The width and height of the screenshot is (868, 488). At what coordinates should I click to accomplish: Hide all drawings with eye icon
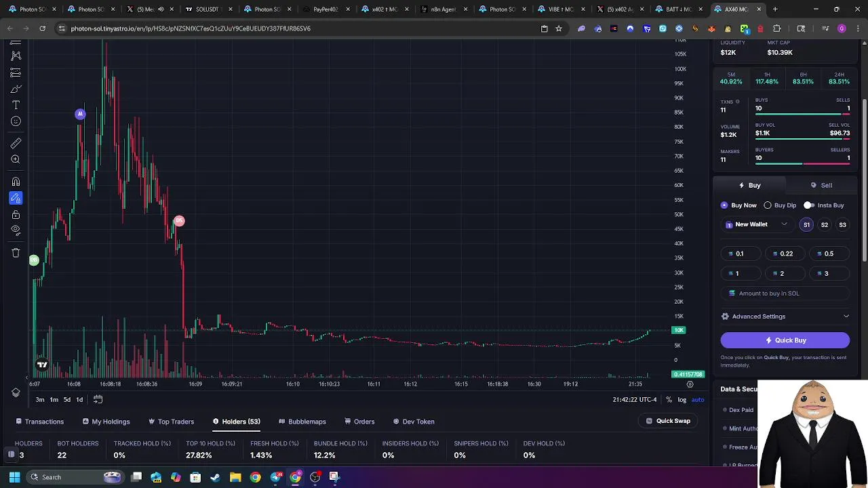coord(16,230)
